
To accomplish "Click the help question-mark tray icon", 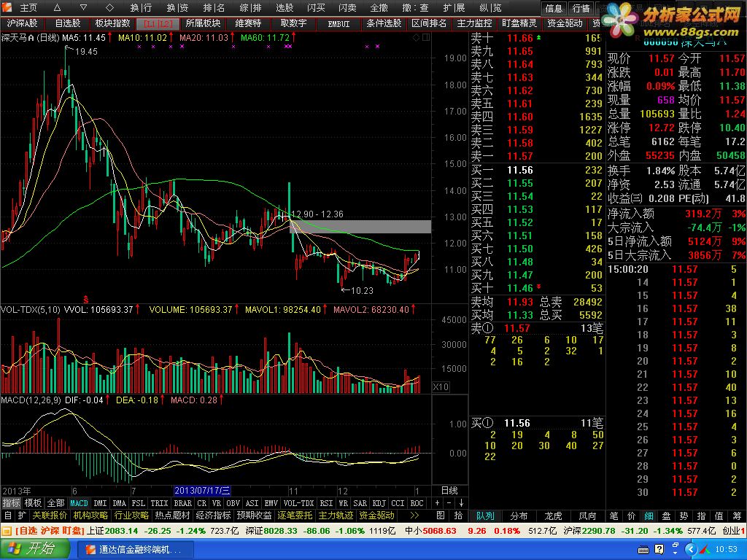I will pyautogui.click(x=659, y=550).
